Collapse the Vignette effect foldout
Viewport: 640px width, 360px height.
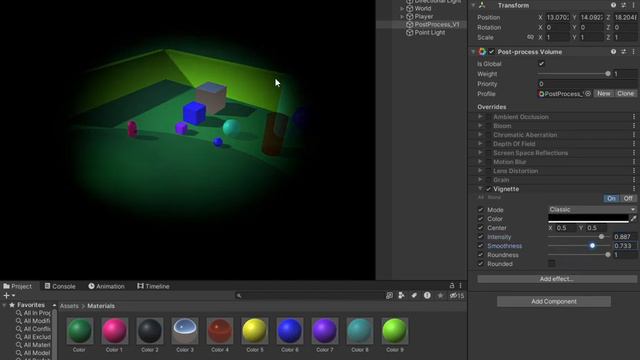pos(480,189)
